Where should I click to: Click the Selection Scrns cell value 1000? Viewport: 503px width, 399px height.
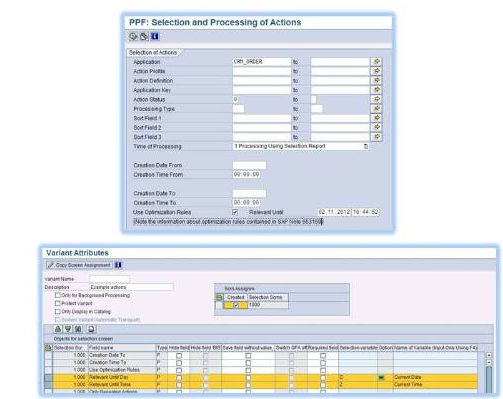268,305
